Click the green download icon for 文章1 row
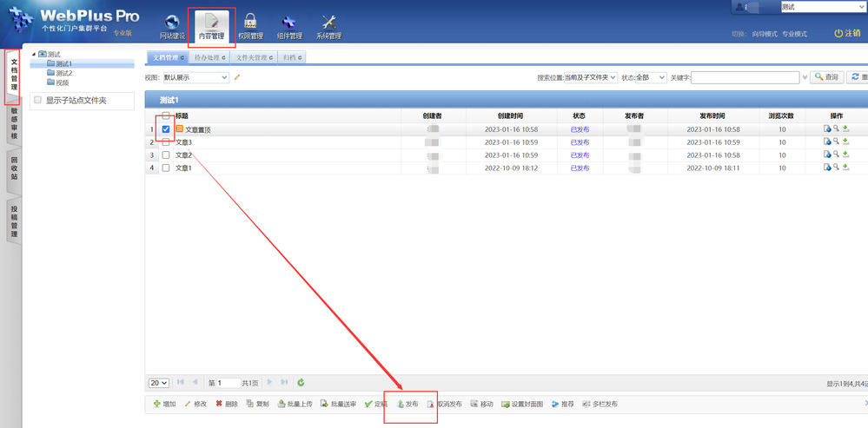 [845, 168]
